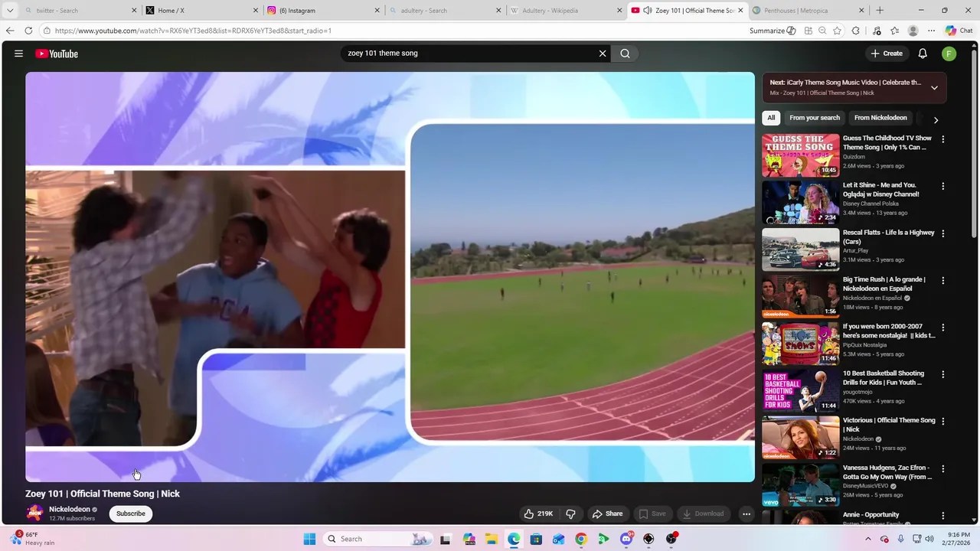Select the All filter chip
This screenshot has width=980, height=551.
click(771, 118)
